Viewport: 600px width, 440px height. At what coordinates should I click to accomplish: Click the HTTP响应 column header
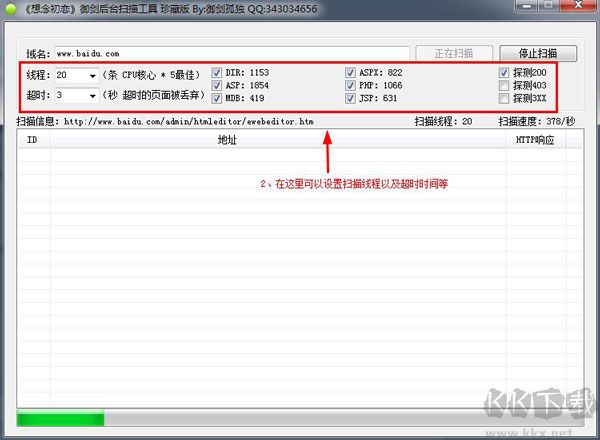pos(534,140)
